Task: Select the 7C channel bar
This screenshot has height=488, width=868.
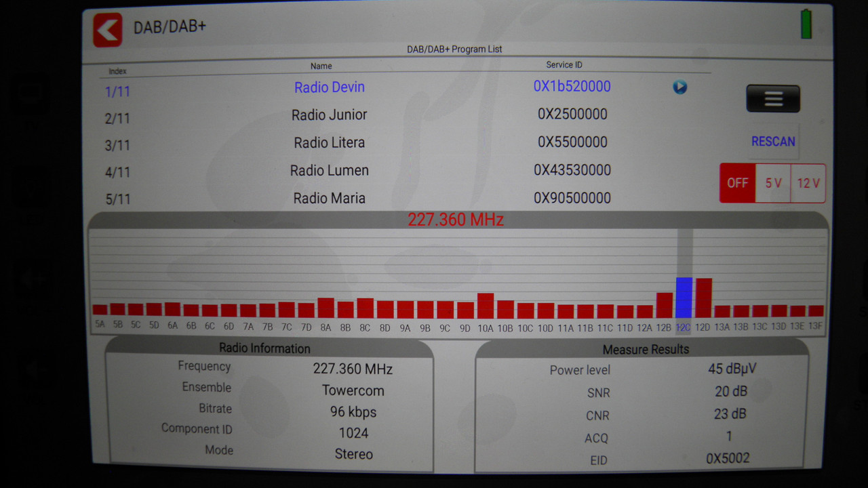Action: click(x=287, y=310)
